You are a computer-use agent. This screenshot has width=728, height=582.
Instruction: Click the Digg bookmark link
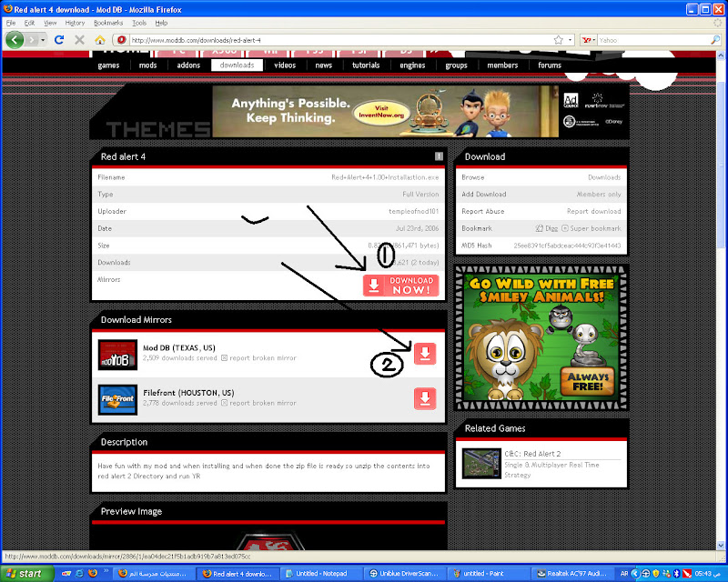point(547,228)
